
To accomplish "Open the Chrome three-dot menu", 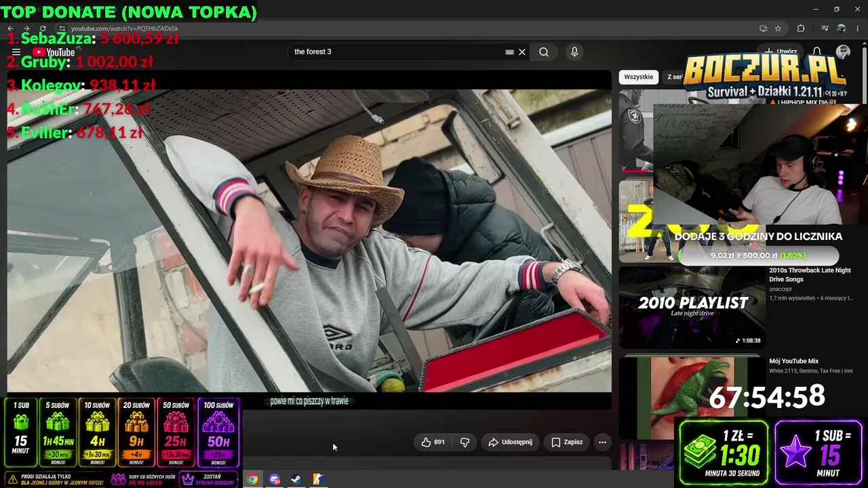I will [858, 28].
